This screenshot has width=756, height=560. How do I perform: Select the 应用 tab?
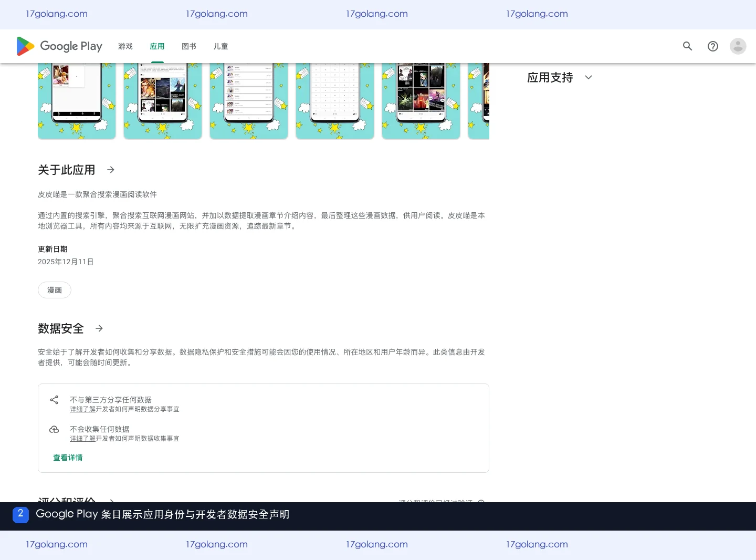pos(157,46)
